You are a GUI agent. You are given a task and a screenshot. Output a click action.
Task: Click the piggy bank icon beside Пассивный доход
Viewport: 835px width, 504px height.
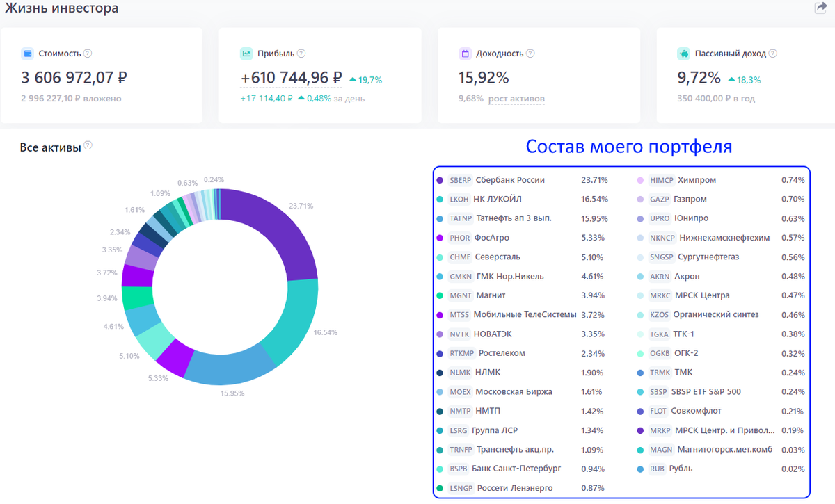pyautogui.click(x=683, y=54)
